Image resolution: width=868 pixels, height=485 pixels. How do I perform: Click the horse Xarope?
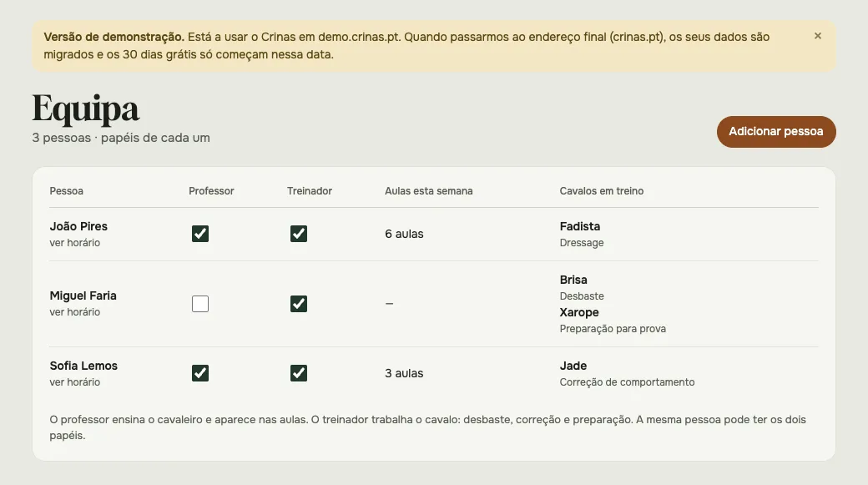[579, 312]
